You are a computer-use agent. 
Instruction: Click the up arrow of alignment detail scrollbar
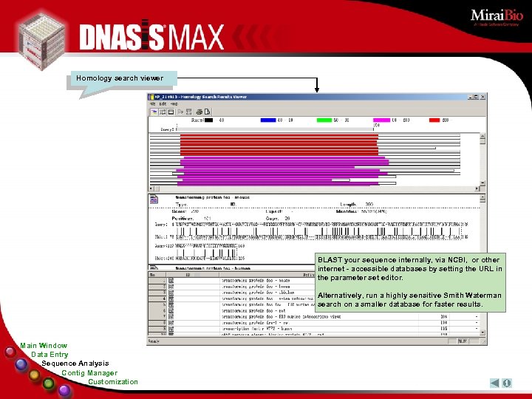(x=482, y=197)
